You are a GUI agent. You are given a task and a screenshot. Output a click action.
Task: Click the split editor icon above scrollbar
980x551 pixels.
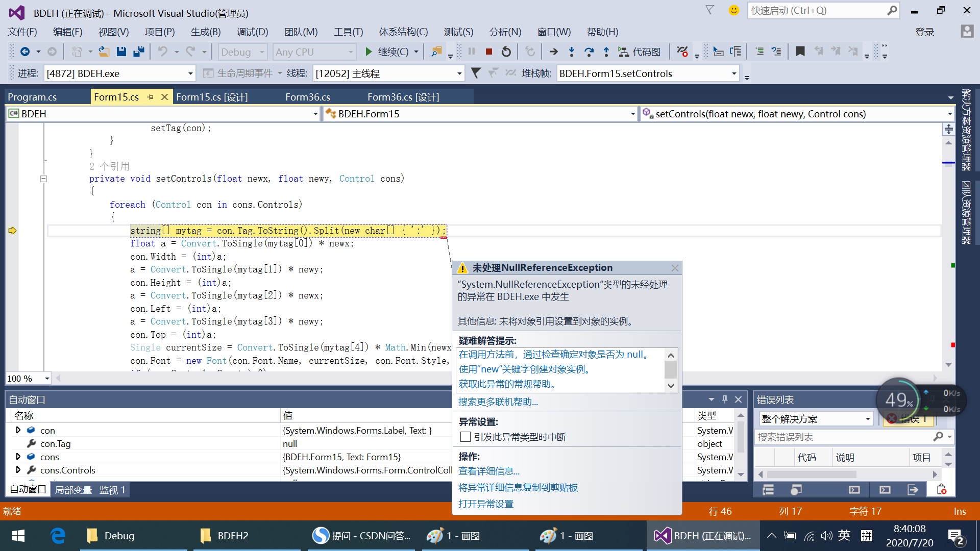pos(948,129)
